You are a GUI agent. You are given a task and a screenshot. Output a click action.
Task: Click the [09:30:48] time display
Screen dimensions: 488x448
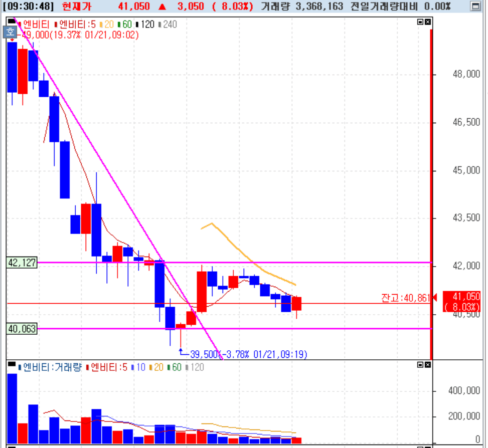click(28, 6)
